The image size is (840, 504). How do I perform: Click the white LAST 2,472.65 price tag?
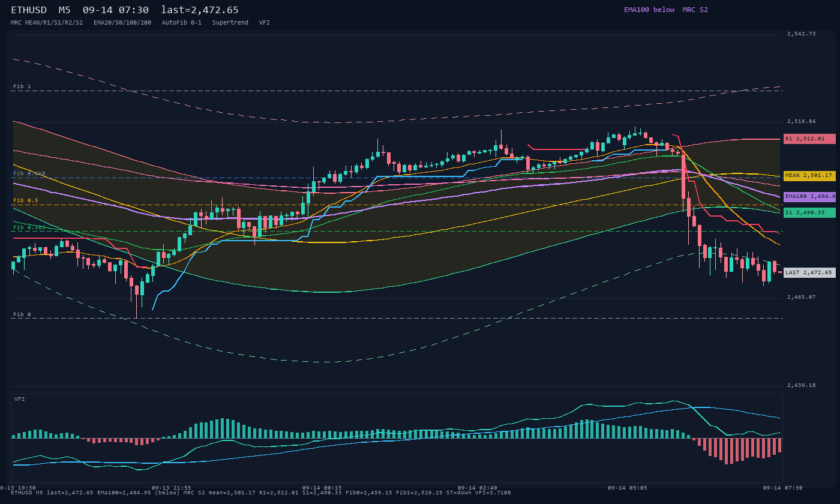[x=809, y=272]
